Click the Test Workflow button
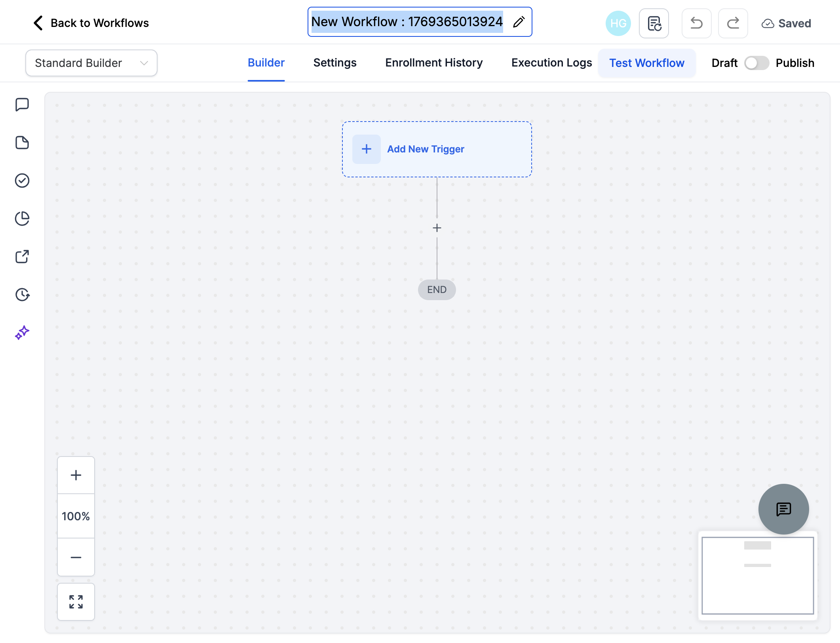 (x=647, y=63)
